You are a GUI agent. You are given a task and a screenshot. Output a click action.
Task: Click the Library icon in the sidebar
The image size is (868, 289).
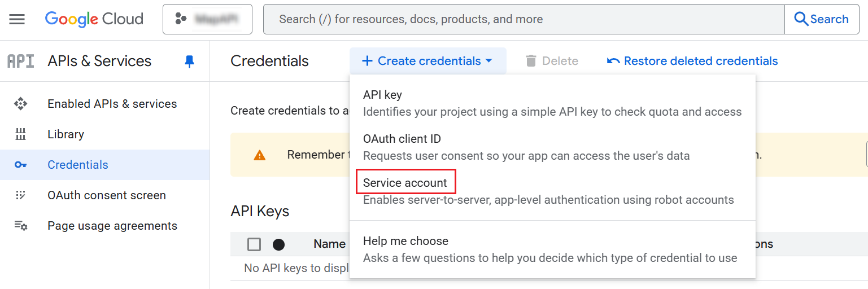(21, 134)
